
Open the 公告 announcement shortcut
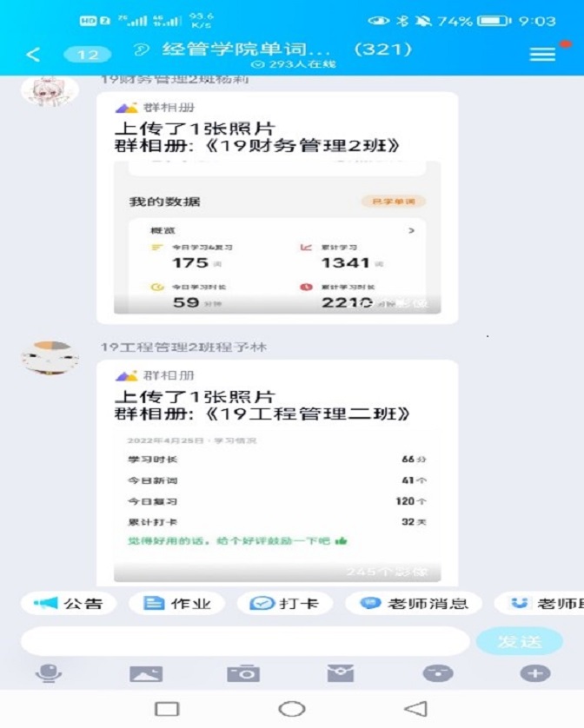[x=69, y=603]
